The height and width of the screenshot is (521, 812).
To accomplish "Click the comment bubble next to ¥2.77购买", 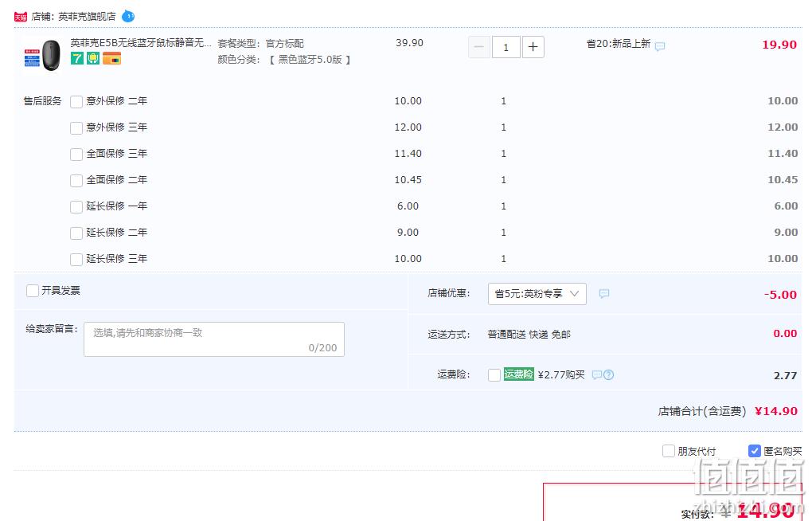I will (x=596, y=374).
